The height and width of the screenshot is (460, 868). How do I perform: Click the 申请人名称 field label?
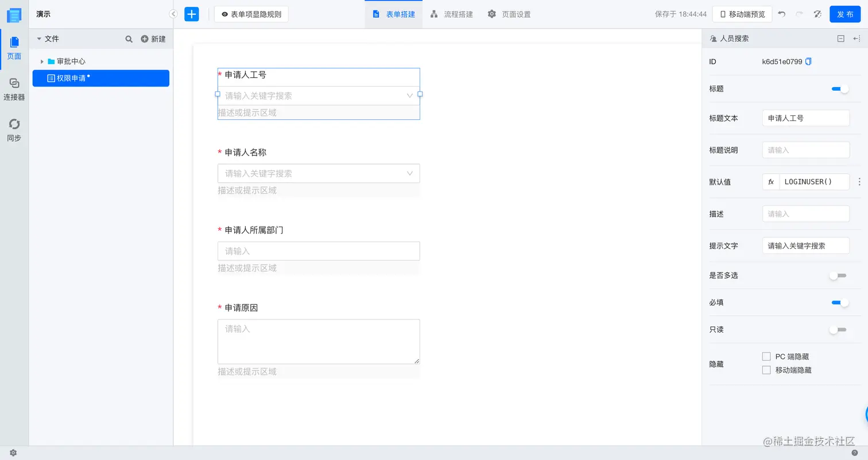point(246,153)
